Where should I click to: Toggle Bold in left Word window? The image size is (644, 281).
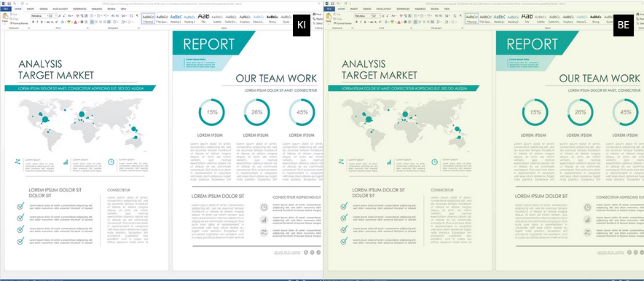click(x=33, y=22)
